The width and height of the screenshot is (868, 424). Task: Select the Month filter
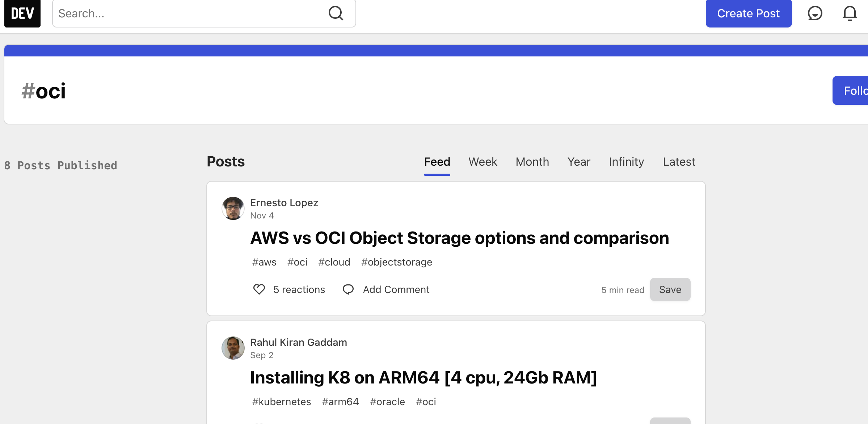[x=532, y=162]
